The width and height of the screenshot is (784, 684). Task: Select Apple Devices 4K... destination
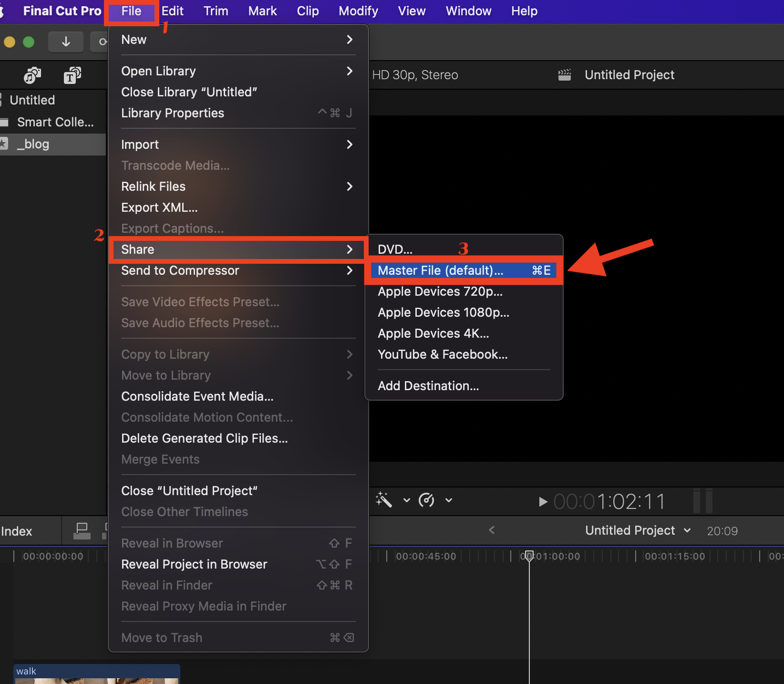[x=464, y=333]
